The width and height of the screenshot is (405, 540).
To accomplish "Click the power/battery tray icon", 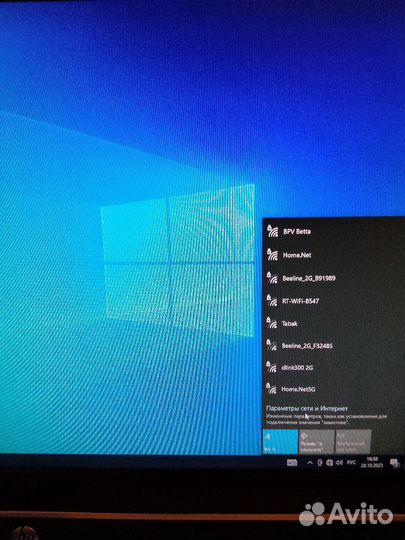I will coord(320,463).
